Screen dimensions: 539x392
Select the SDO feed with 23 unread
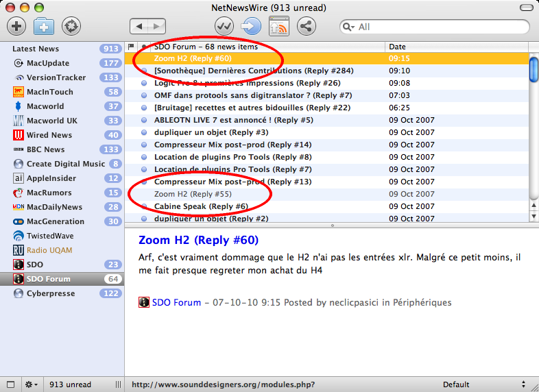tap(62, 265)
